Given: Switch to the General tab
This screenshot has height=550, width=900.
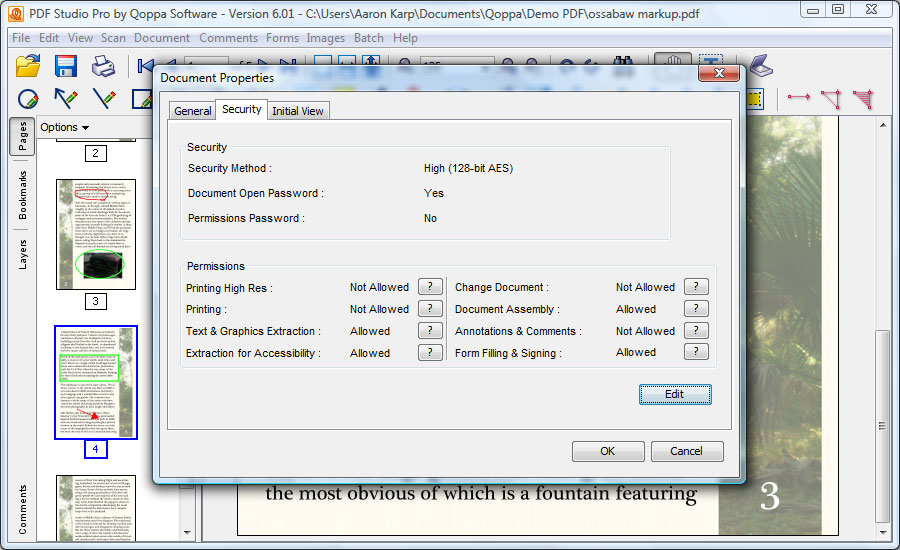Looking at the screenshot, I should pos(192,111).
